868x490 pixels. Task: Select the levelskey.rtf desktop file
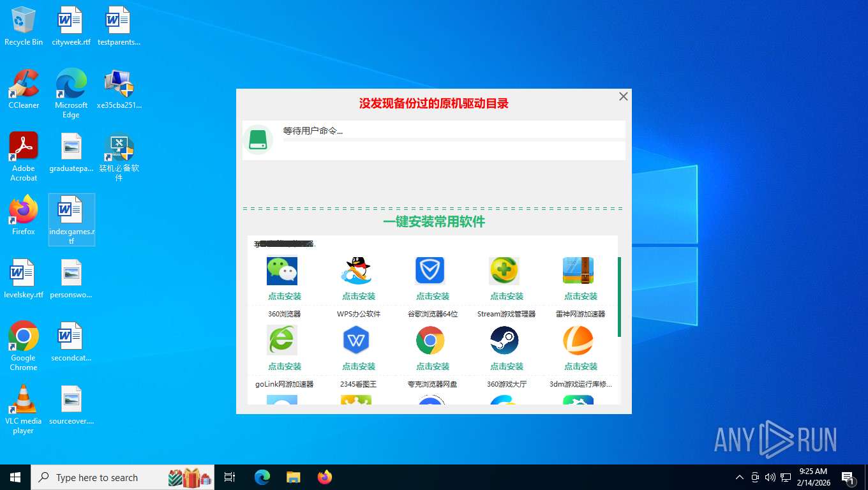click(24, 279)
